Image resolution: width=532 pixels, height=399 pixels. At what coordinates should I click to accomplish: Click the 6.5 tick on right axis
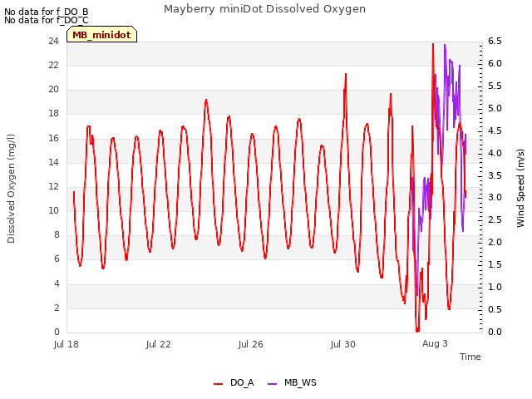pyautogui.click(x=495, y=41)
